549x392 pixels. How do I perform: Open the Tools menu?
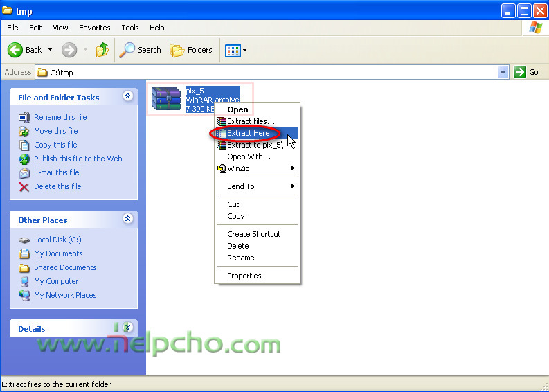(130, 28)
